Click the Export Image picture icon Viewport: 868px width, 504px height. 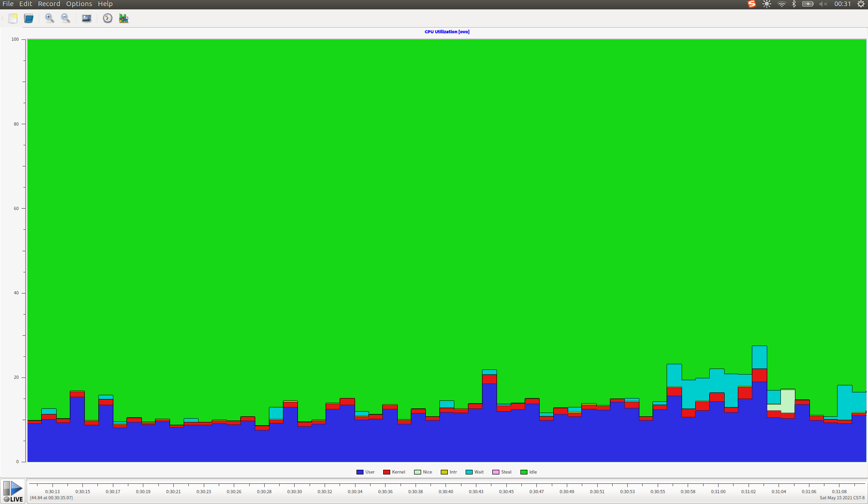[87, 18]
